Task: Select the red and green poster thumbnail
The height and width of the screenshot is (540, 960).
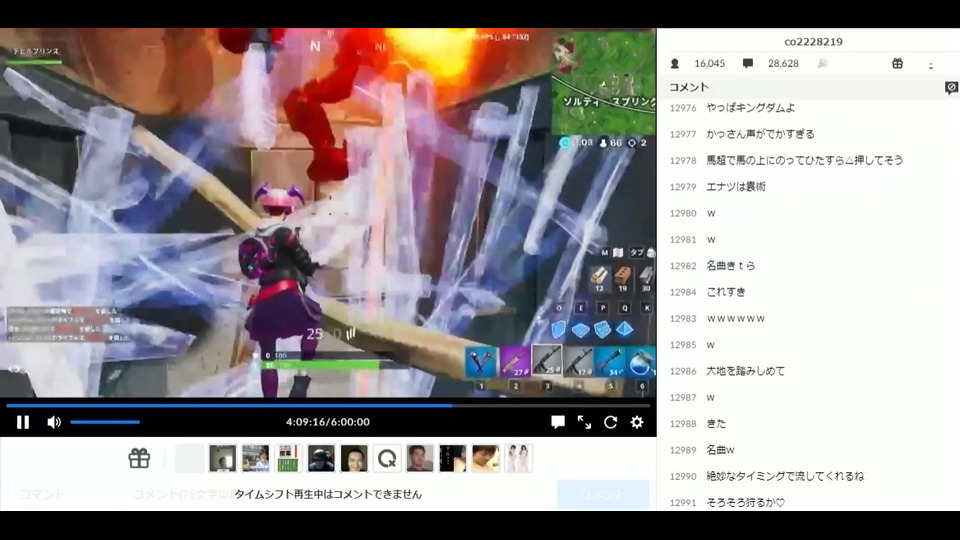Action: (x=288, y=458)
